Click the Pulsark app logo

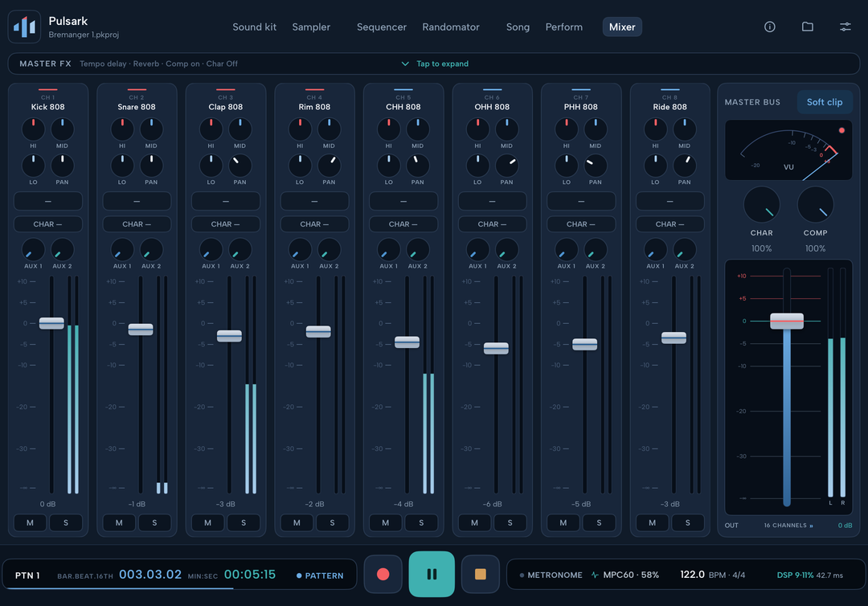tap(24, 27)
